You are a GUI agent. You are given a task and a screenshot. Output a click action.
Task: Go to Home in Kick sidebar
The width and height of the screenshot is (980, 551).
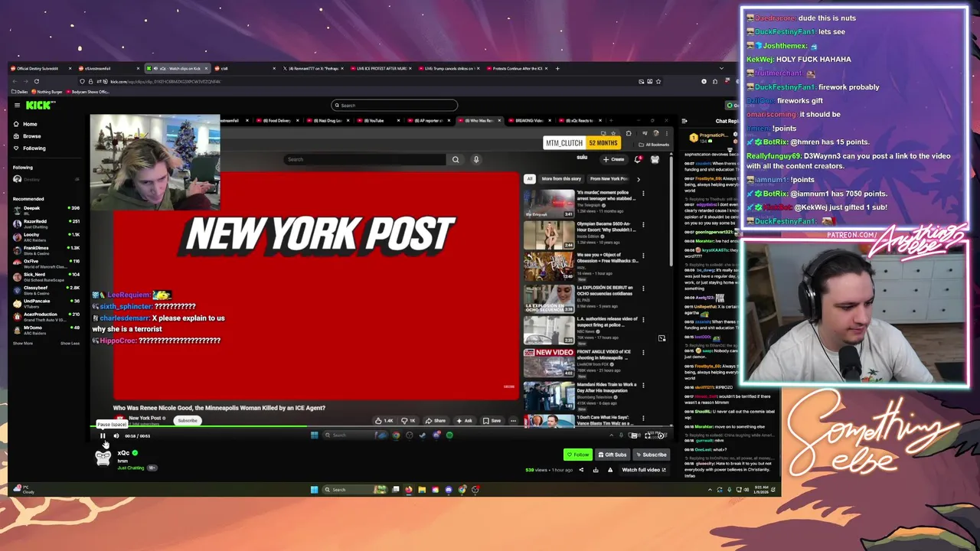[30, 124]
